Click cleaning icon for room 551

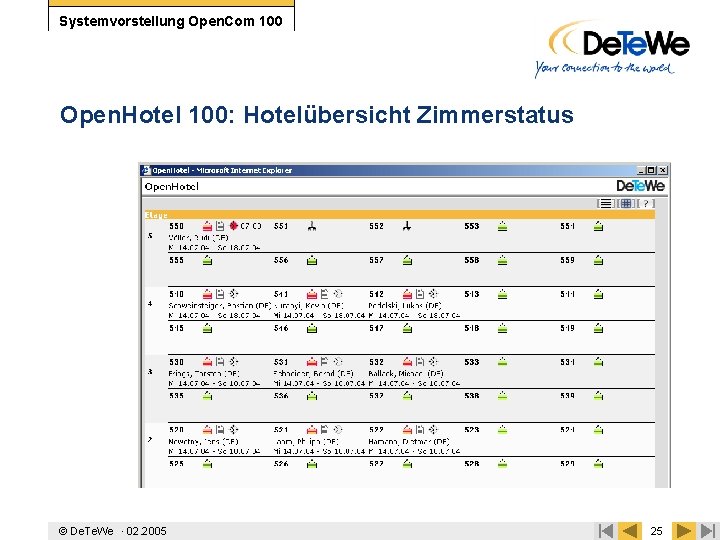(x=312, y=226)
